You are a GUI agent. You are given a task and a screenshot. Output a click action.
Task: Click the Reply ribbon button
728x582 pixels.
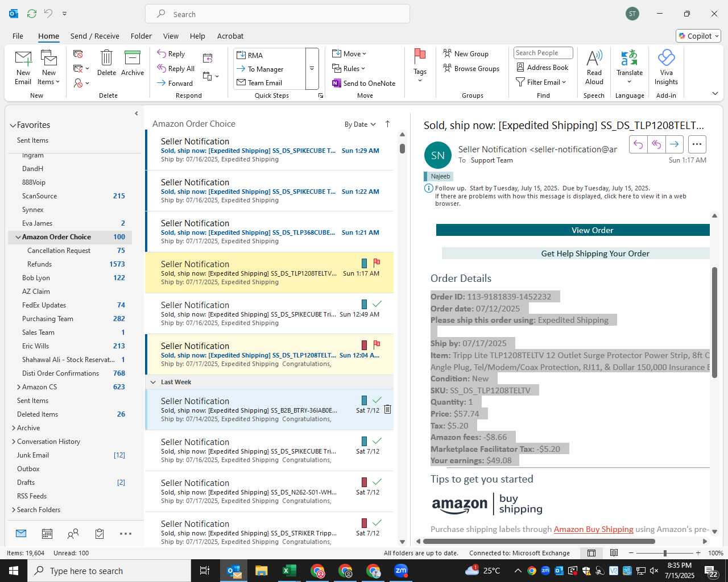(x=171, y=53)
